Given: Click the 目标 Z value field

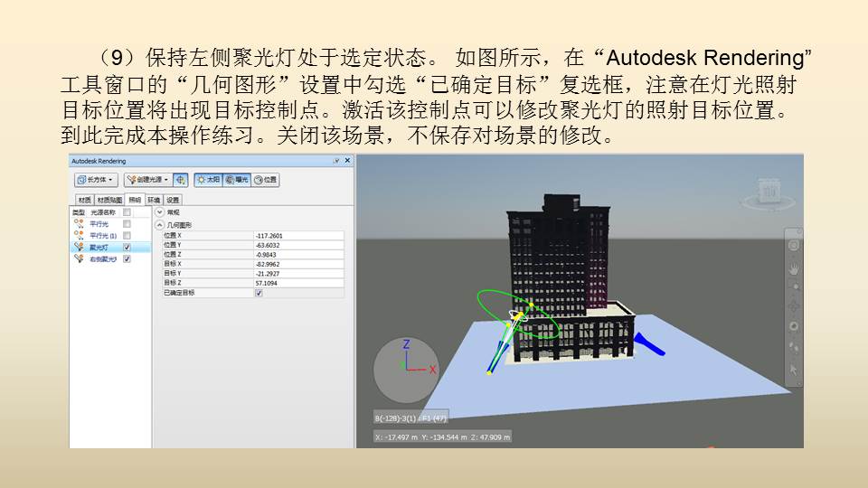Looking at the screenshot, I should pos(299,283).
